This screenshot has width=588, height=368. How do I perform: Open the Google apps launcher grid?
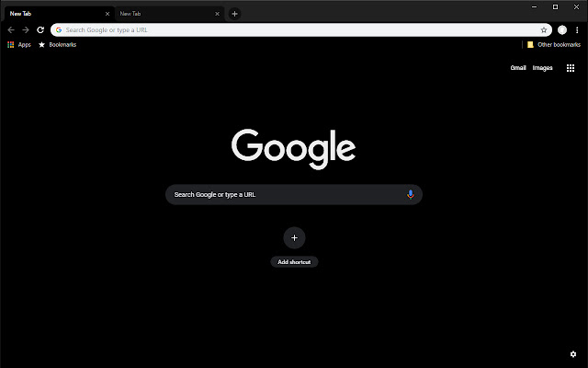pyautogui.click(x=570, y=68)
